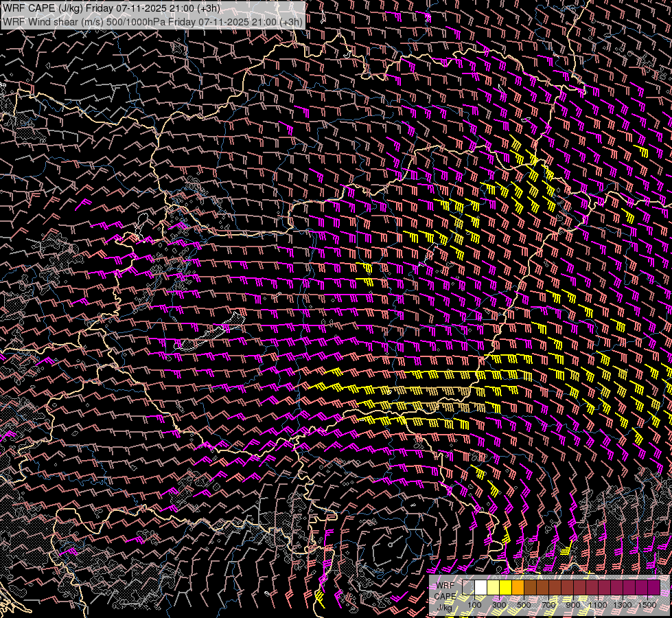Click the 1500 value on CAPE scale
The height and width of the screenshot is (618, 672).
click(x=647, y=605)
